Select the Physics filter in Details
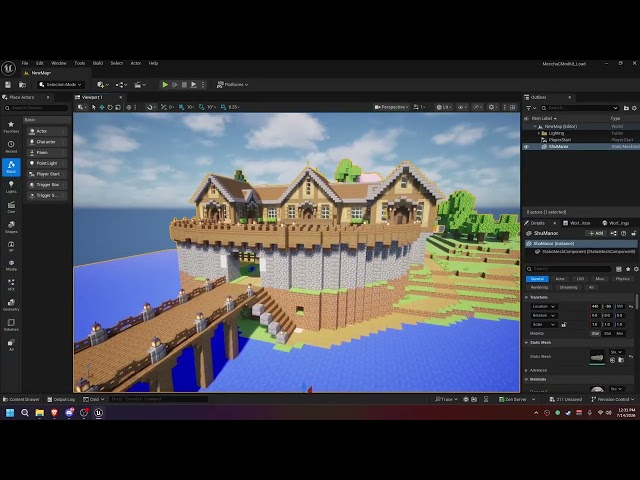The image size is (640, 480). coord(622,279)
